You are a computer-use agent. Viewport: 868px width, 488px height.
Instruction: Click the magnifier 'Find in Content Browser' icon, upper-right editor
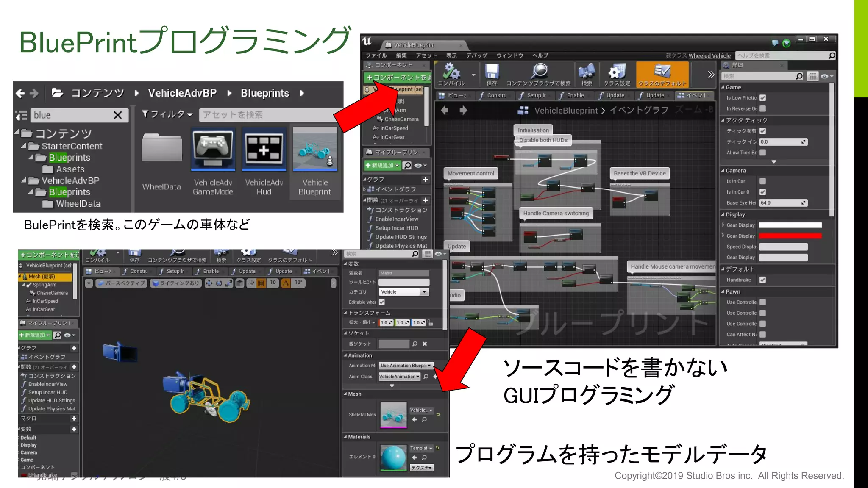pyautogui.click(x=539, y=71)
